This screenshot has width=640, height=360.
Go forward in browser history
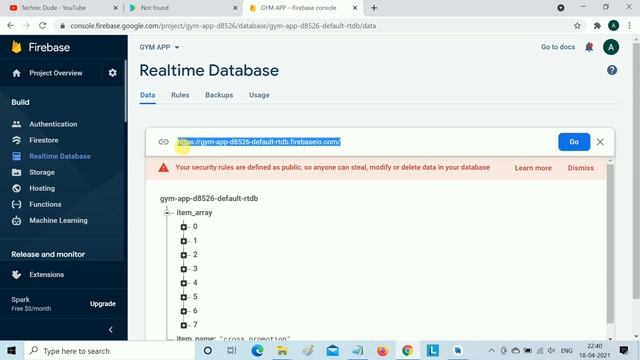27,26
